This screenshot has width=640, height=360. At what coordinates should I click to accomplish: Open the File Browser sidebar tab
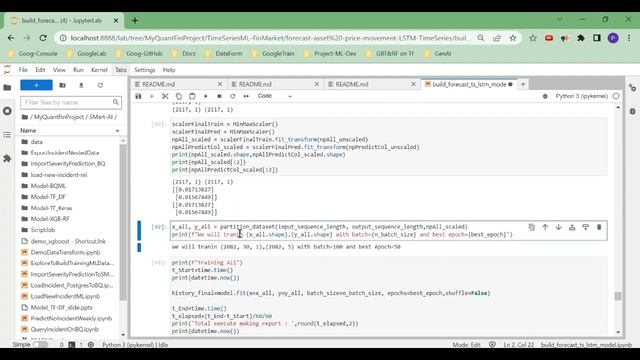pyautogui.click(x=7, y=87)
